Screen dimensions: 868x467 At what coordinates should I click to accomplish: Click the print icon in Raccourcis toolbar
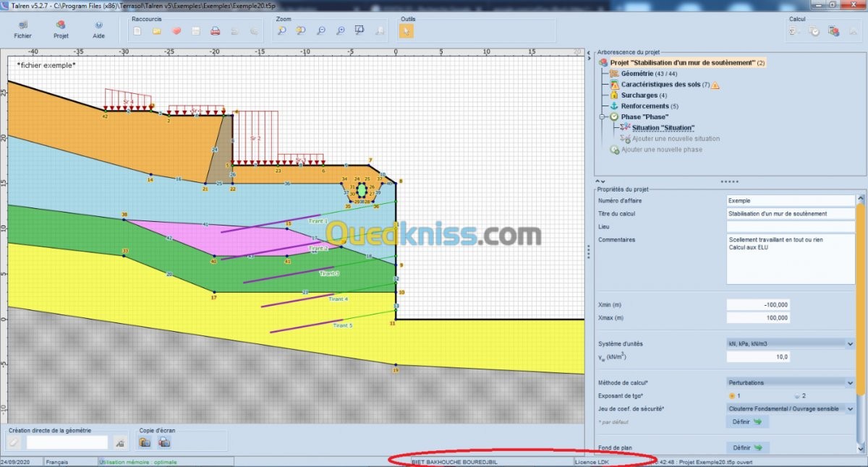(x=215, y=31)
